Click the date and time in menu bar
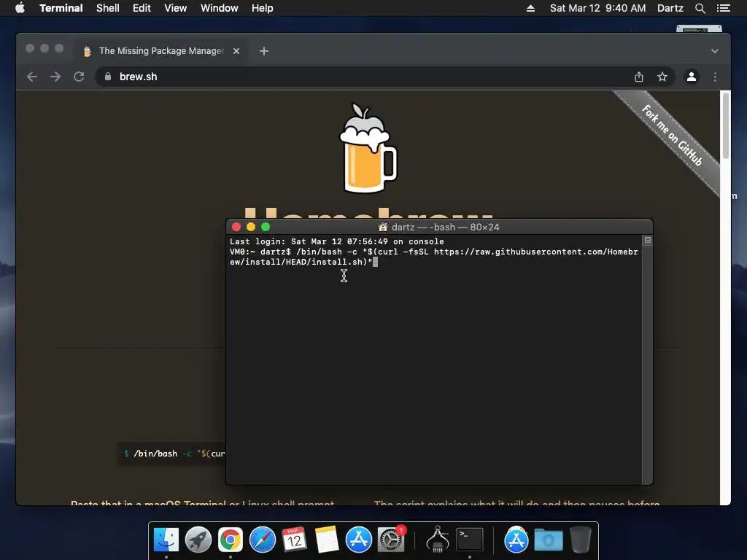747x560 pixels. (598, 8)
